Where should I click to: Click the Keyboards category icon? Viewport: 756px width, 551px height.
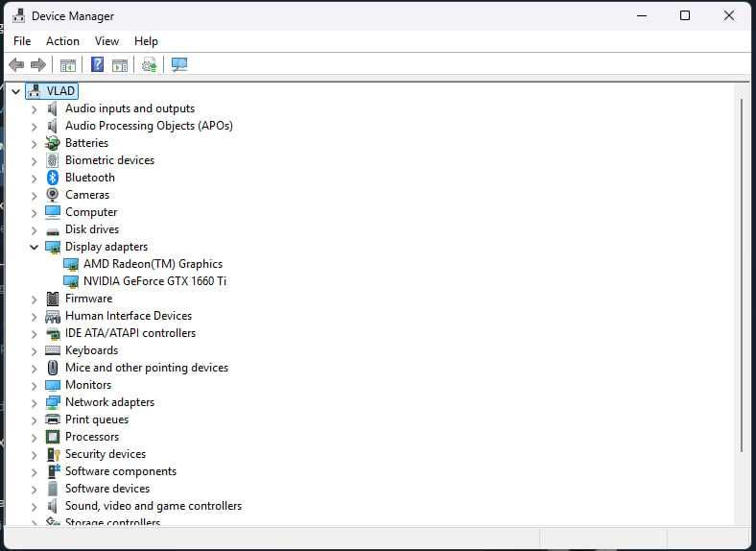tap(53, 350)
